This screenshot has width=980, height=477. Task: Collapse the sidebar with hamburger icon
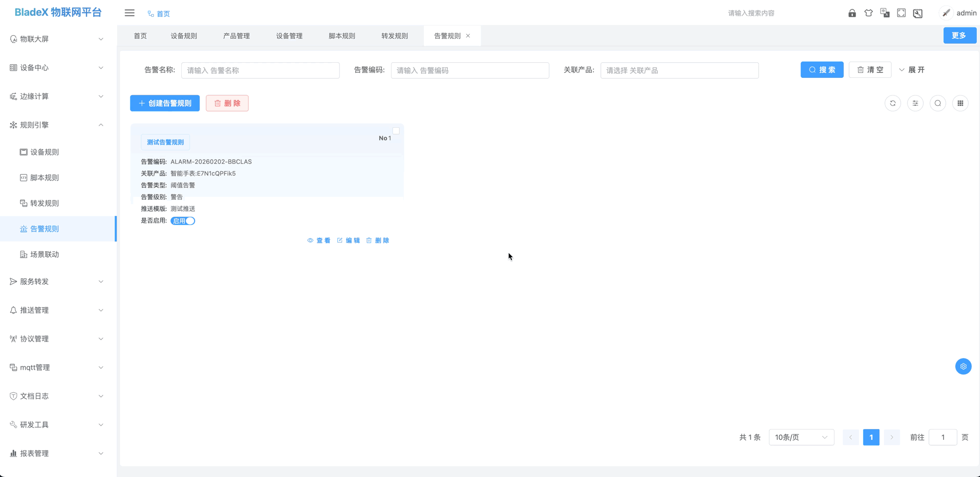pyautogui.click(x=129, y=13)
